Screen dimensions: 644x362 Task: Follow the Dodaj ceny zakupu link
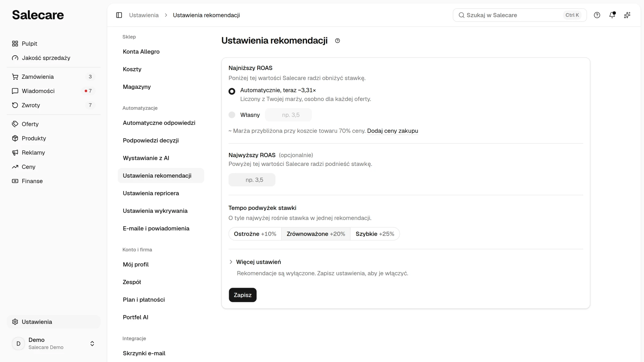click(x=392, y=131)
